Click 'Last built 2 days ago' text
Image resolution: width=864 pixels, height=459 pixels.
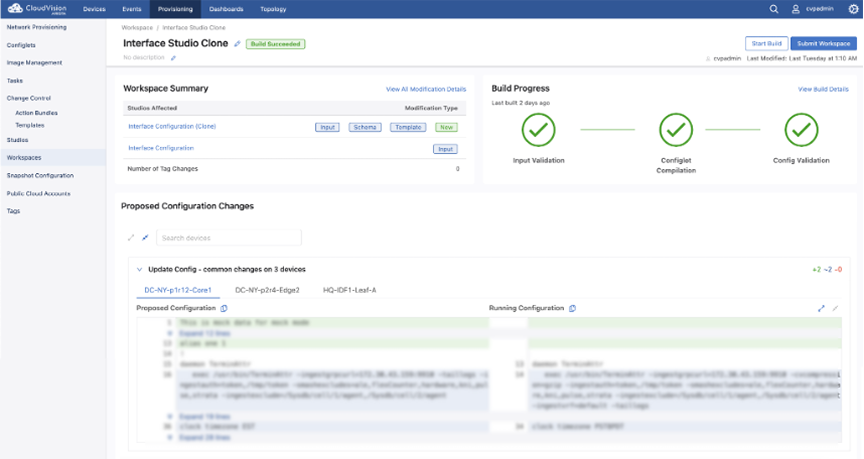[x=521, y=103]
